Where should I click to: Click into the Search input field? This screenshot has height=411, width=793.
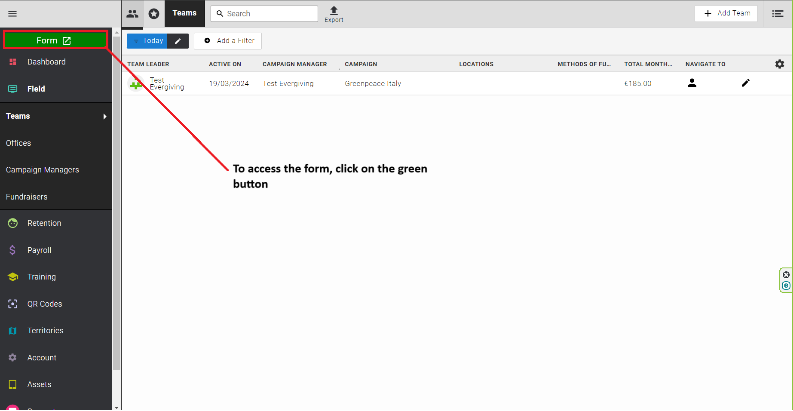coord(265,14)
